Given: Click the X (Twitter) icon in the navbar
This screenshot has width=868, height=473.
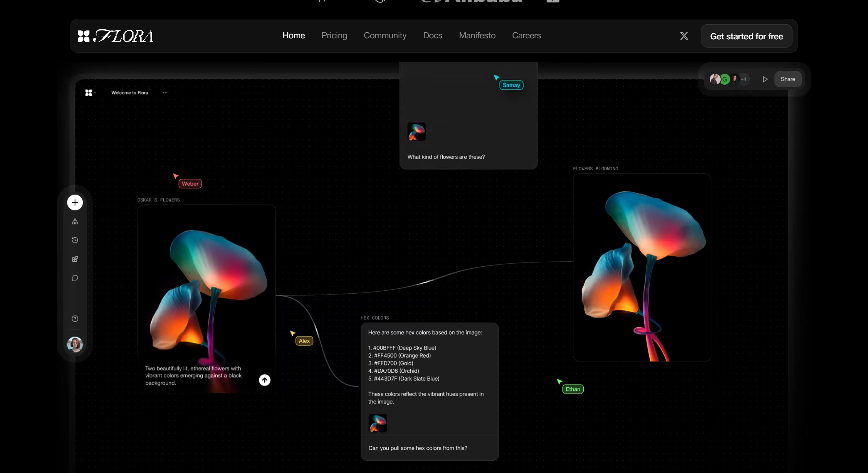Looking at the screenshot, I should tap(684, 36).
